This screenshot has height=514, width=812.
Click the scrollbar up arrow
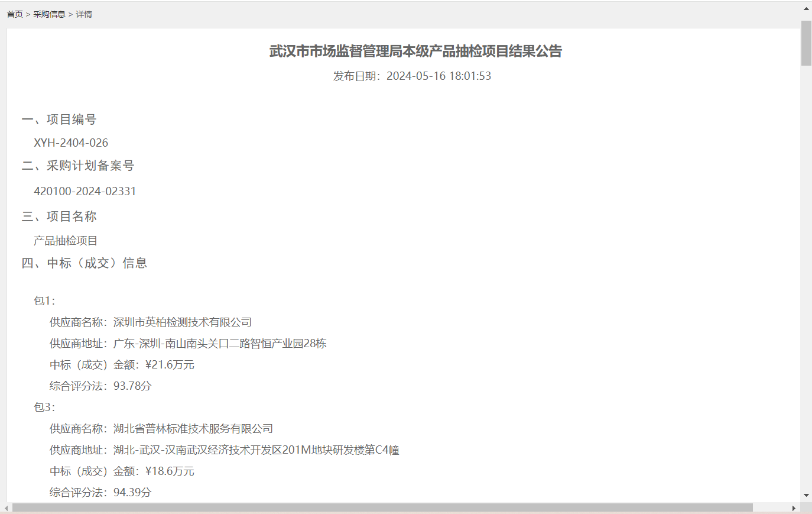click(x=806, y=8)
